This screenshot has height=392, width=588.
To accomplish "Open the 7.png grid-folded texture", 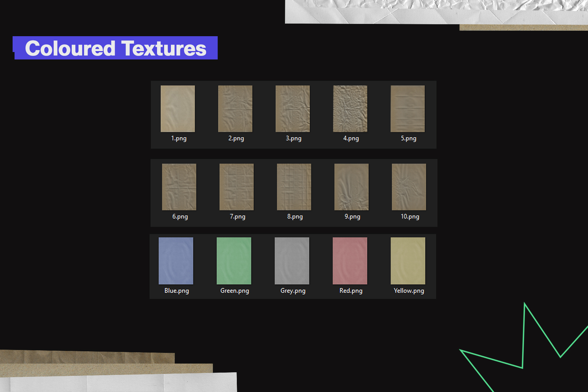I will [236, 187].
